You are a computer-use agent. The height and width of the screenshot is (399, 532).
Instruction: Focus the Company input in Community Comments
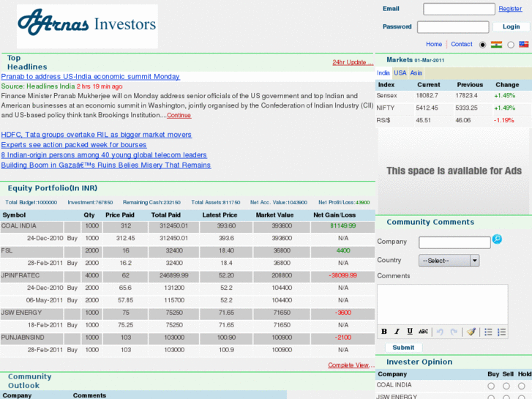click(454, 242)
